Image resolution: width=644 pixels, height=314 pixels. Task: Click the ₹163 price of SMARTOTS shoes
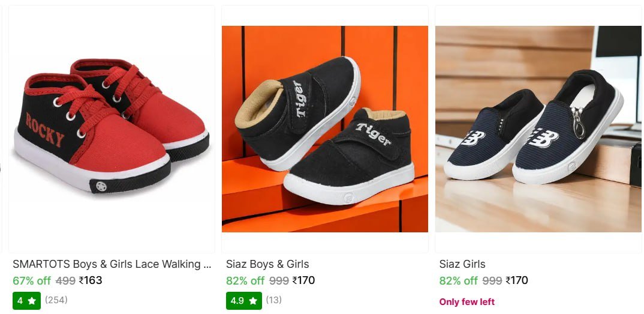tap(91, 280)
